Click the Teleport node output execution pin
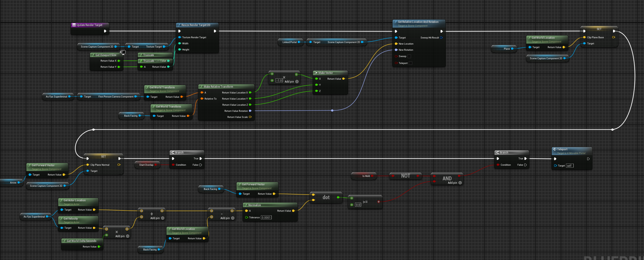Viewport: 644px width, 260px height. coord(588,159)
